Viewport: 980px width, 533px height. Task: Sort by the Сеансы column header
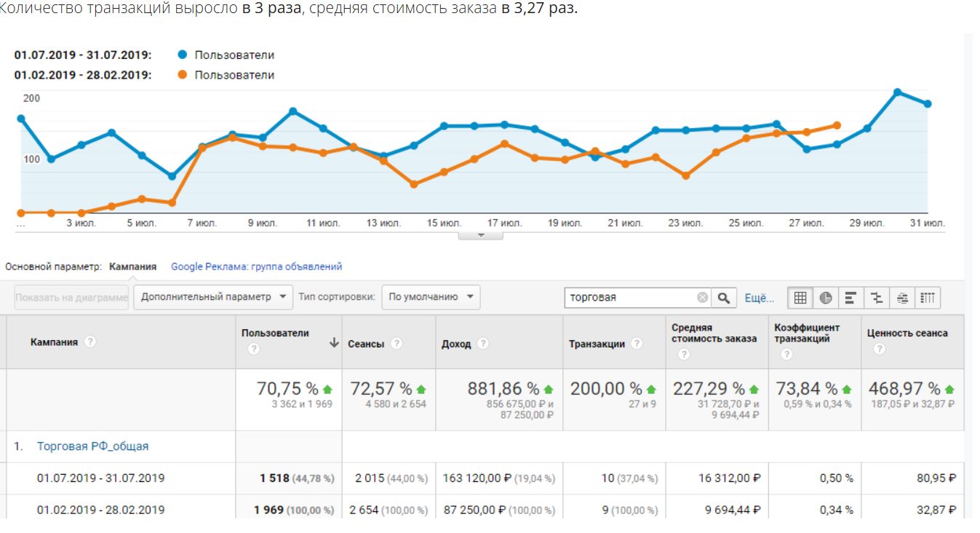(x=365, y=344)
